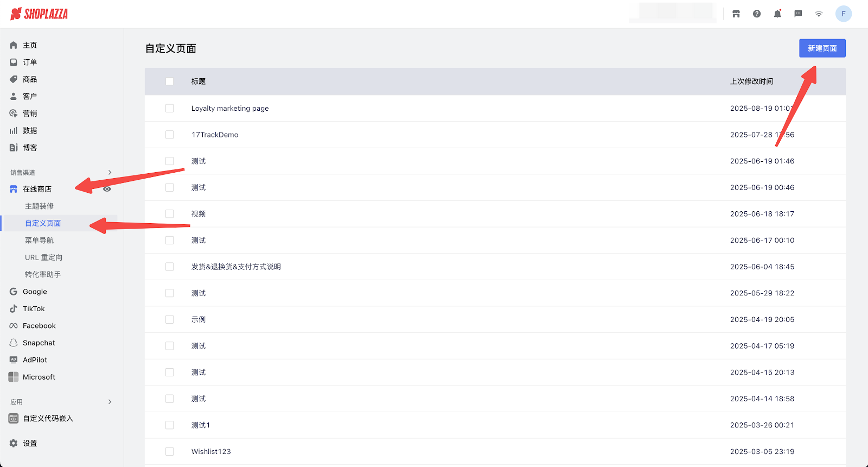Viewport: 868px width, 467px height.
Task: Open notifications bell icon
Action: pyautogui.click(x=777, y=14)
